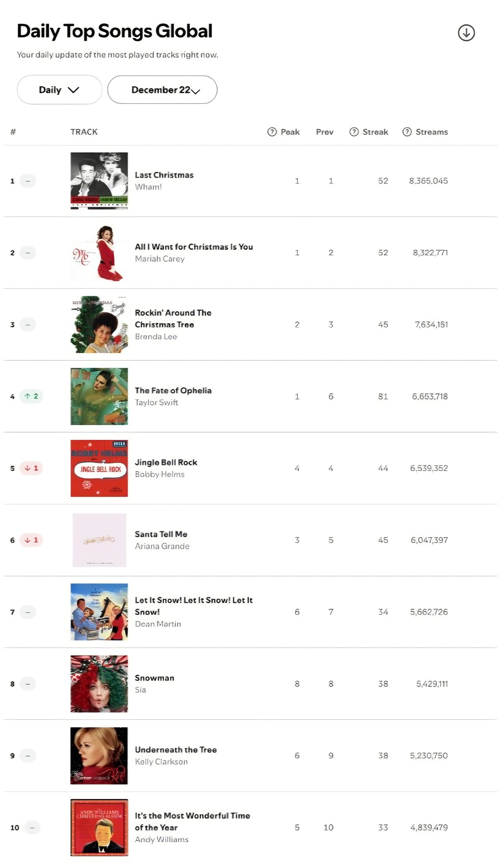Open the Daily frequency dropdown
The height and width of the screenshot is (863, 504).
(59, 90)
